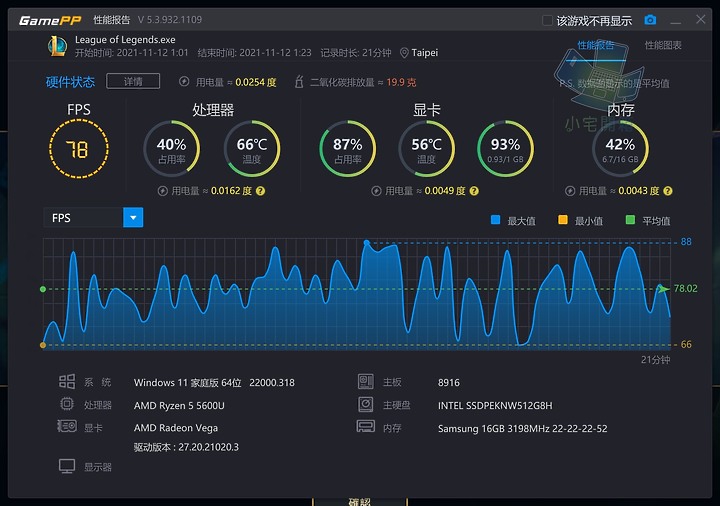This screenshot has height=506, width=720.
Task: Click the League of Legends game icon
Action: tap(57, 46)
